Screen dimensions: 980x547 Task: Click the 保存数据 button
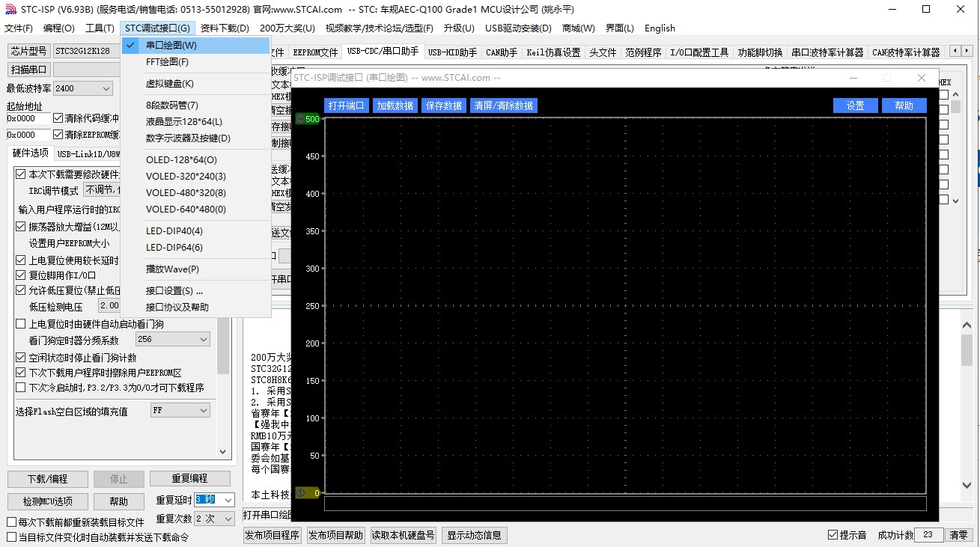pyautogui.click(x=444, y=106)
